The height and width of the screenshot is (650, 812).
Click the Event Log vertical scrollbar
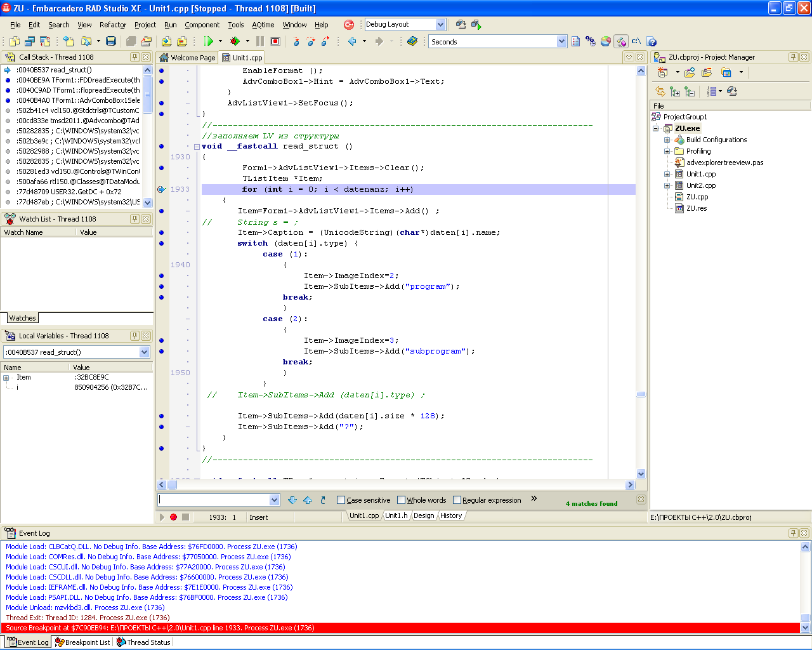point(805,584)
